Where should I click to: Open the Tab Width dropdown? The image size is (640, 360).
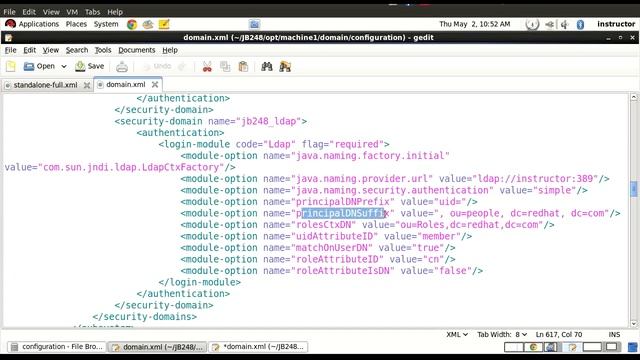click(x=502, y=334)
